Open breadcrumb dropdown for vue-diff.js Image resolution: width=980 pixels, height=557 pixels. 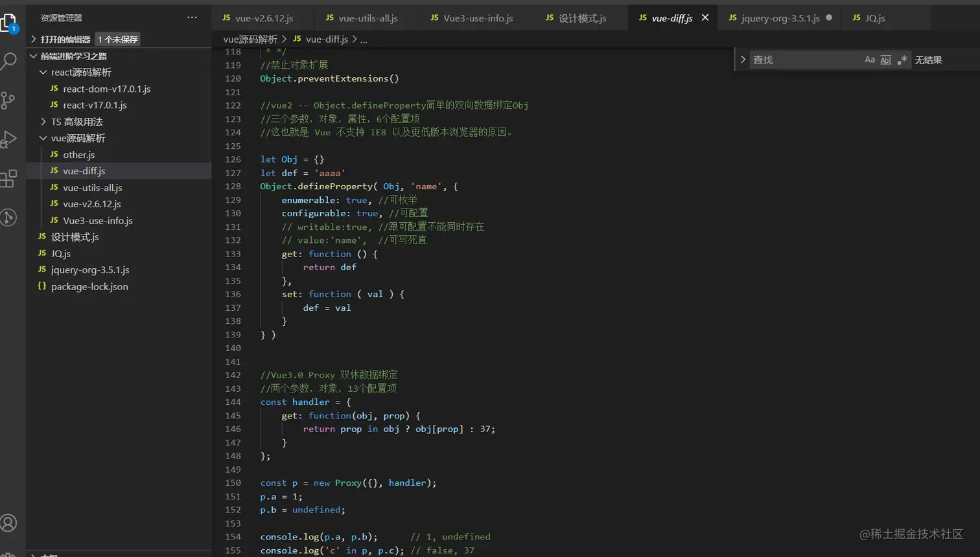pos(327,39)
